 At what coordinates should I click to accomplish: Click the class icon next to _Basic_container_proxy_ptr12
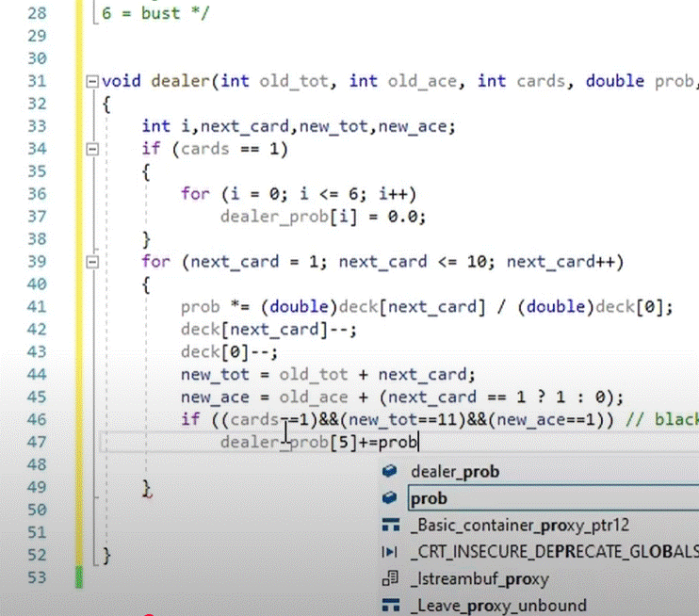click(390, 525)
